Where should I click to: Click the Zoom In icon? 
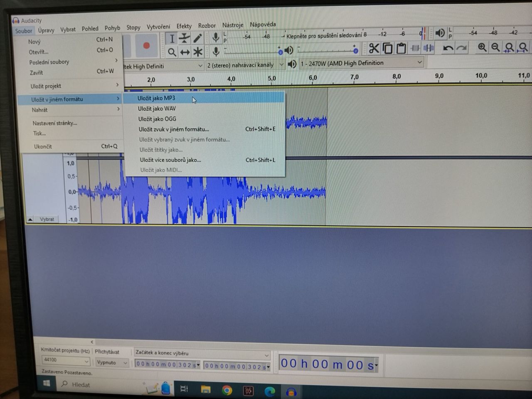482,47
